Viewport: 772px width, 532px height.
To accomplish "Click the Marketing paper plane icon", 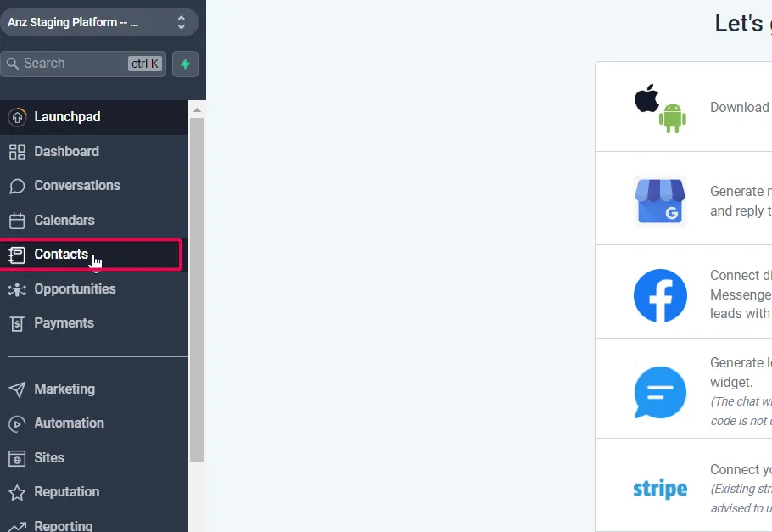I will pos(17,389).
